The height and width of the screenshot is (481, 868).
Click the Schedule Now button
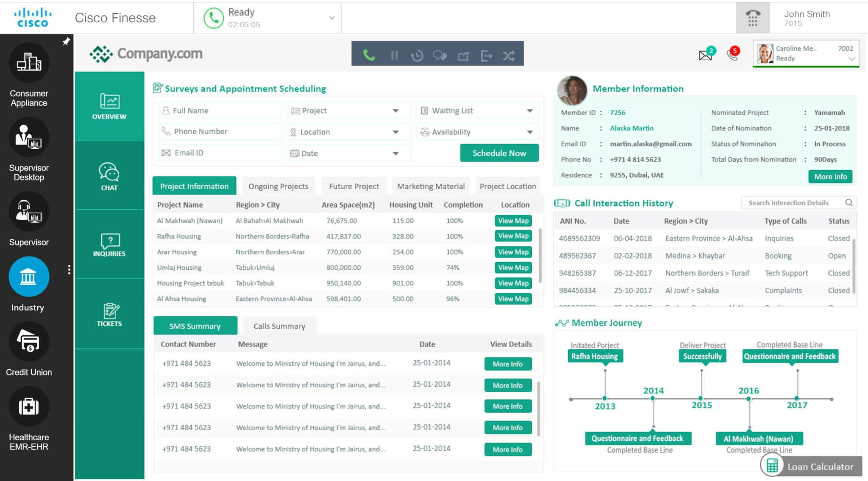[499, 153]
